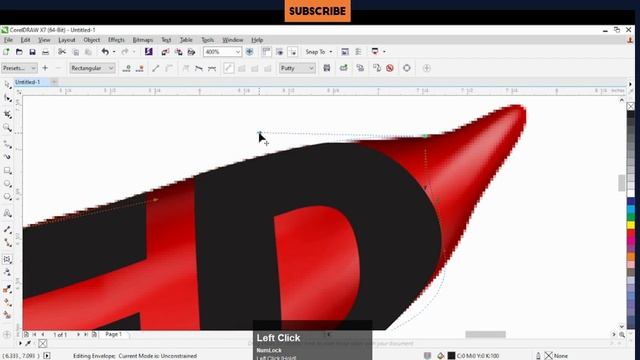Toggle Show rulers button
Viewport: 640px width, 360px height.
[266, 52]
